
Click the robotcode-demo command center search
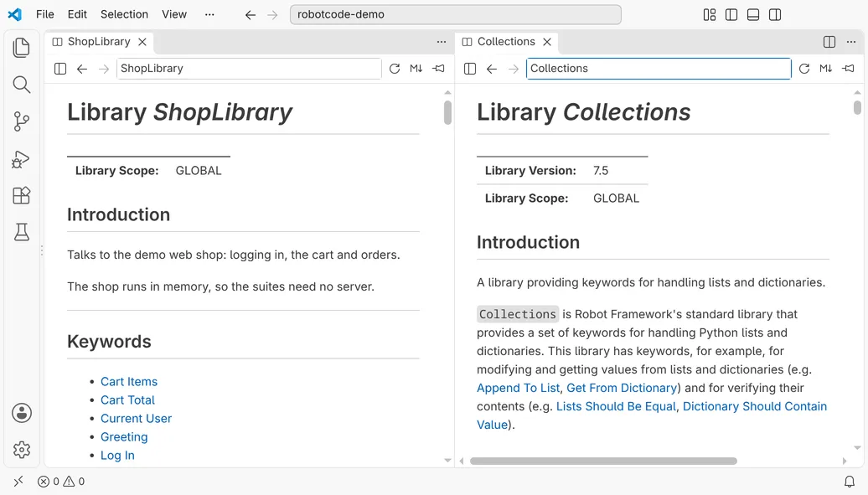[x=456, y=14]
